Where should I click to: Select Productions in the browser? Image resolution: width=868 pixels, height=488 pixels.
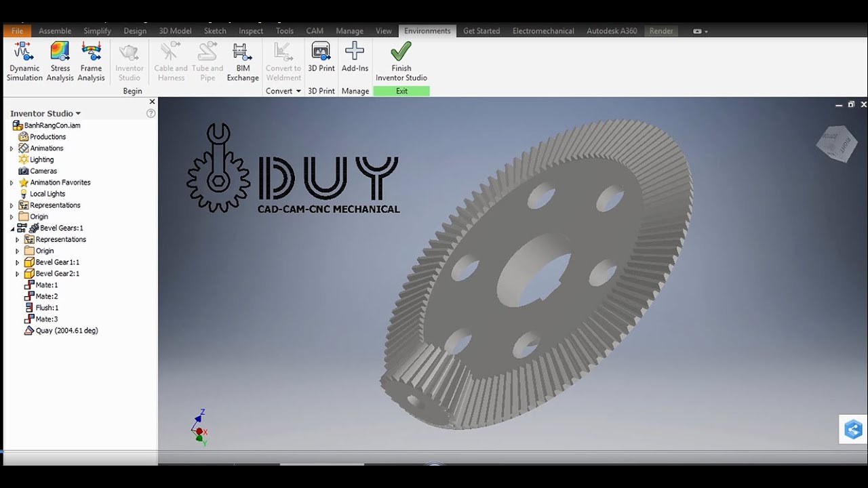coord(42,137)
